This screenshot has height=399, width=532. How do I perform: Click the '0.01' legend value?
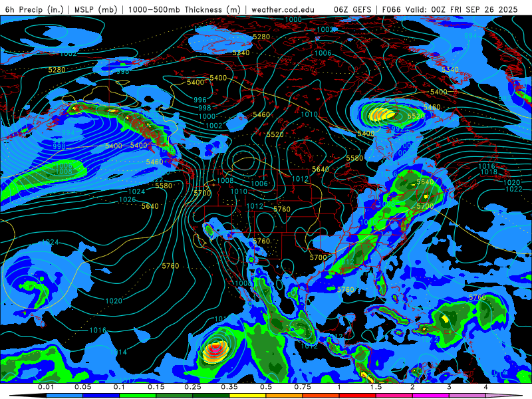click(x=46, y=387)
